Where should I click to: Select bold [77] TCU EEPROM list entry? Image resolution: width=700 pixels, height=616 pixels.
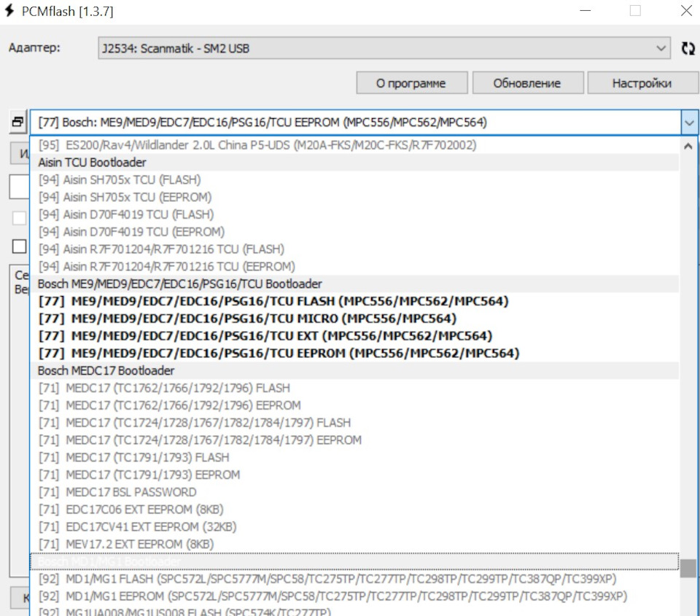pos(354,353)
